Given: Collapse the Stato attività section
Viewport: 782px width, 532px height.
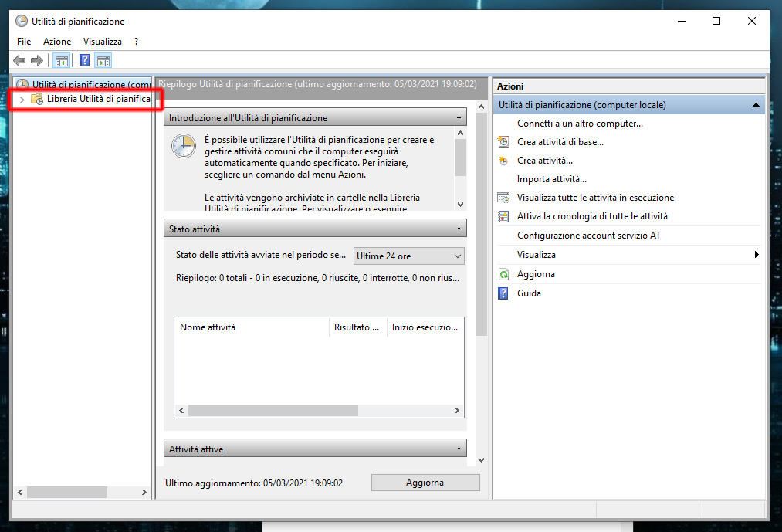Looking at the screenshot, I should [x=460, y=229].
